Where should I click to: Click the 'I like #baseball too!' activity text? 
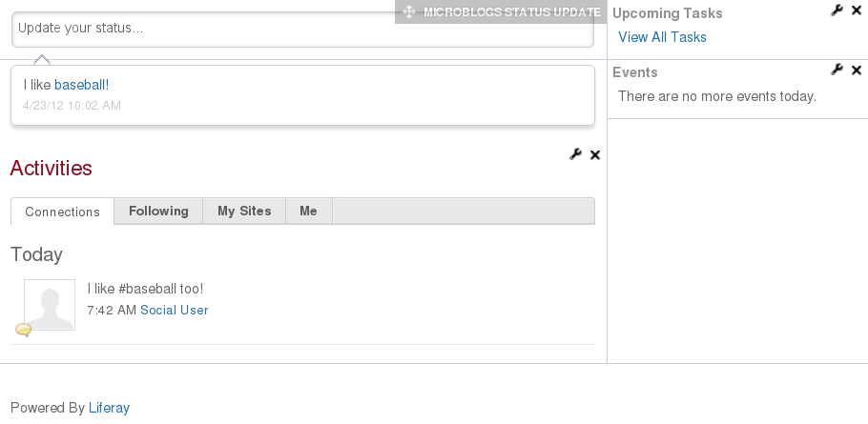pos(145,289)
